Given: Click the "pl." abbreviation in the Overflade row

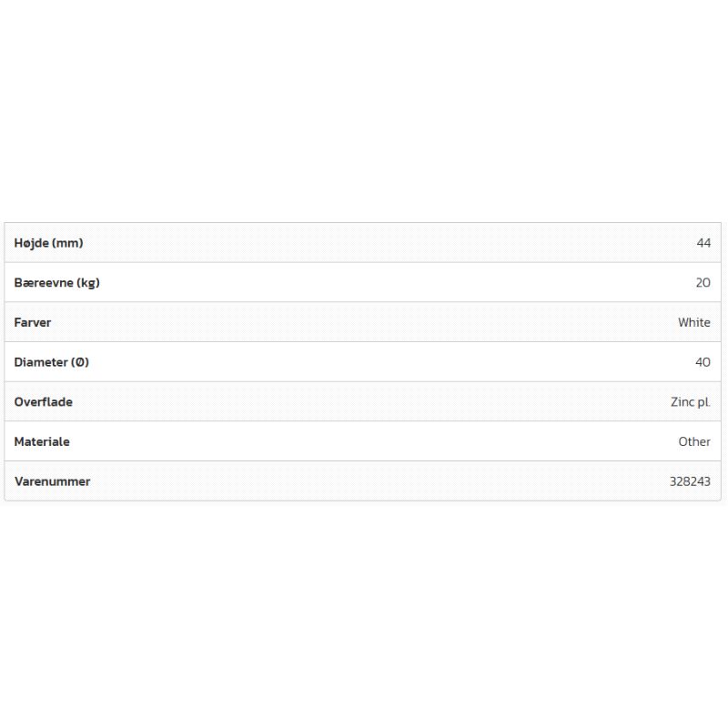Looking at the screenshot, I should coord(704,402).
